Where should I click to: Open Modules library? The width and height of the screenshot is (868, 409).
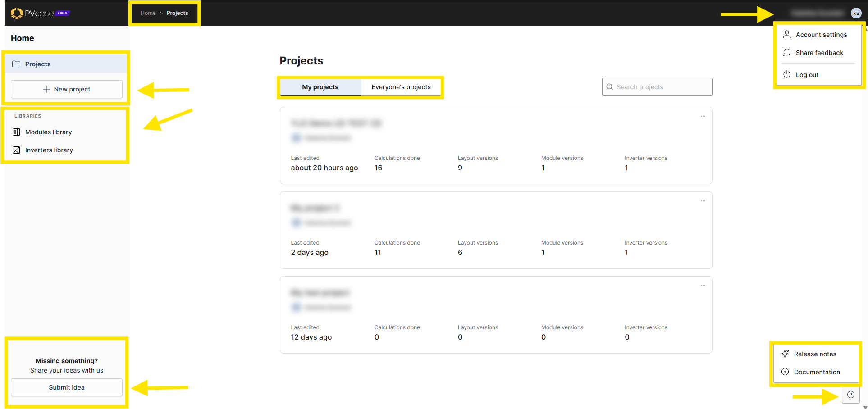click(67, 132)
